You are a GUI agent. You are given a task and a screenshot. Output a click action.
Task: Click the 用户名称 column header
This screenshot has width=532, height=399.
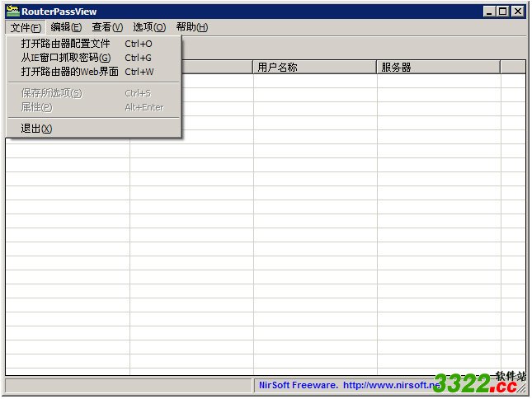pyautogui.click(x=314, y=67)
